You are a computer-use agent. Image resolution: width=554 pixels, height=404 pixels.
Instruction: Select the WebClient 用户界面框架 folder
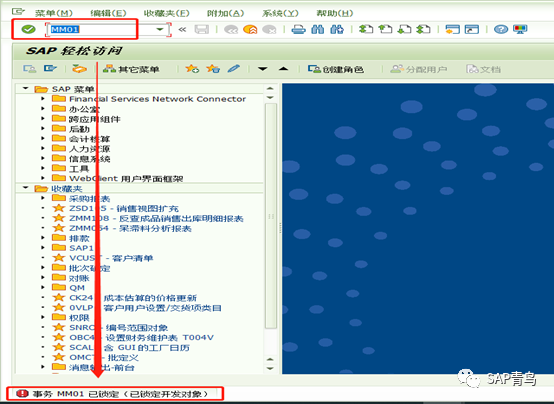(x=126, y=178)
